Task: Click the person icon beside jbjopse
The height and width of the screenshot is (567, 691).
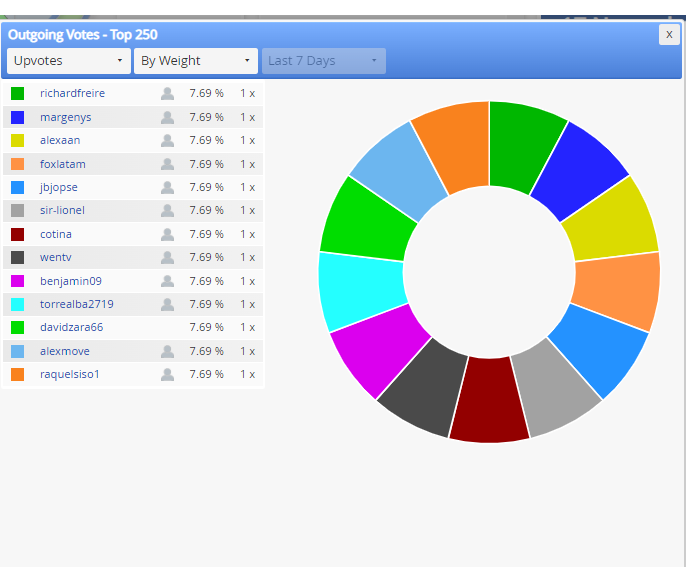Action: pyautogui.click(x=167, y=187)
